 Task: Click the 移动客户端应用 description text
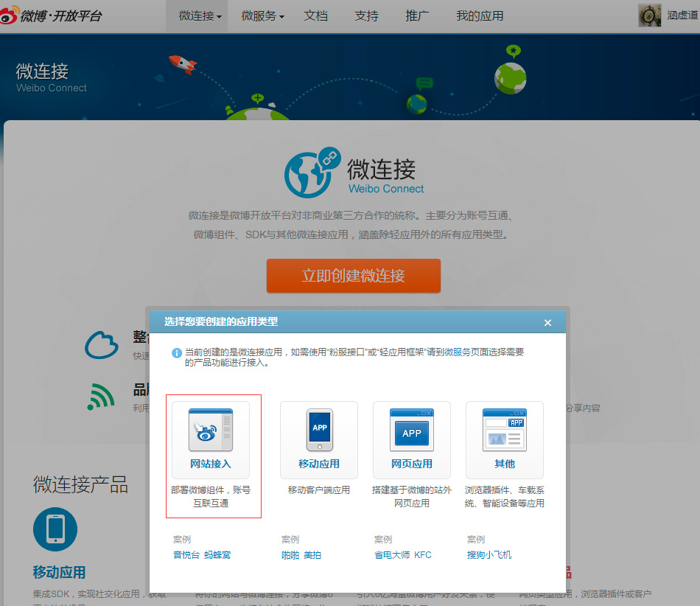click(x=319, y=490)
